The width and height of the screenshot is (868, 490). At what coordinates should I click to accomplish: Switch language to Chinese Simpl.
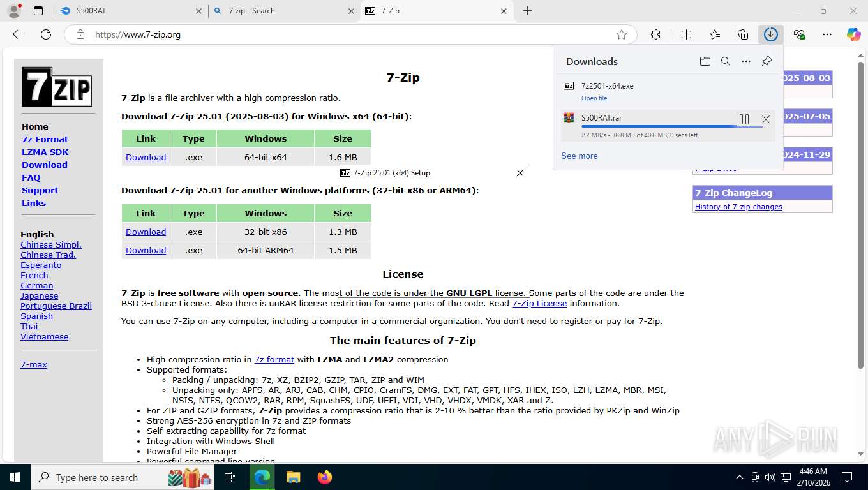(x=51, y=244)
